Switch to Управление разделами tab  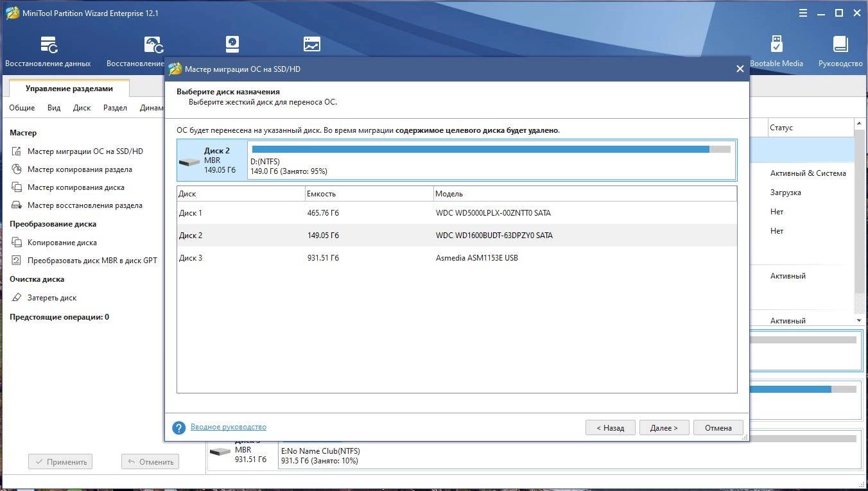(69, 89)
